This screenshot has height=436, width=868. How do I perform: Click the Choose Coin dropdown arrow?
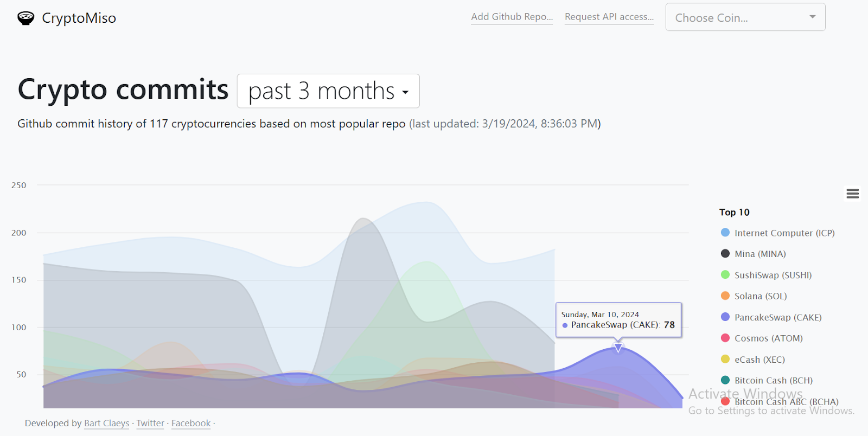pyautogui.click(x=812, y=17)
